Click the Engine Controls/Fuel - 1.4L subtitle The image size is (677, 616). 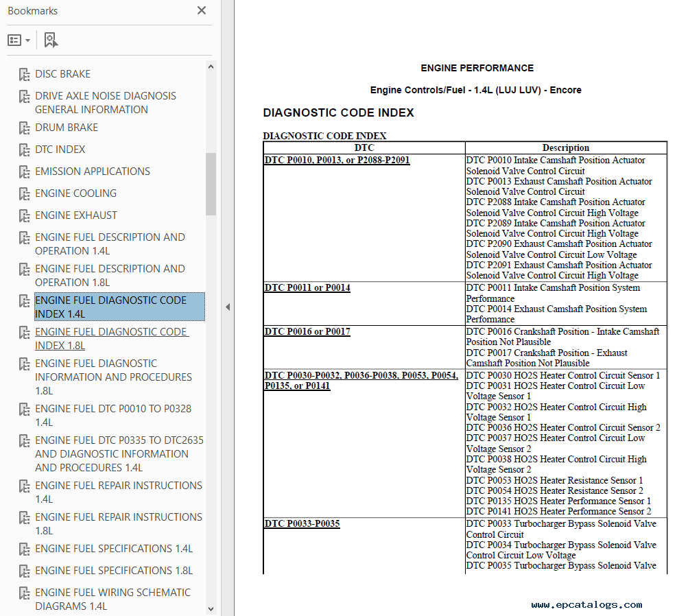(476, 91)
